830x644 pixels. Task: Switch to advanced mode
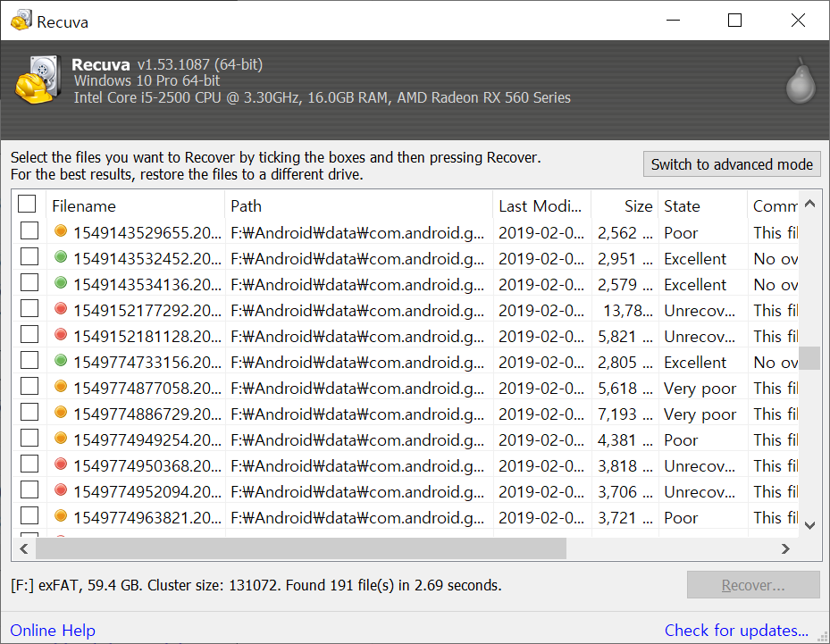(x=732, y=164)
